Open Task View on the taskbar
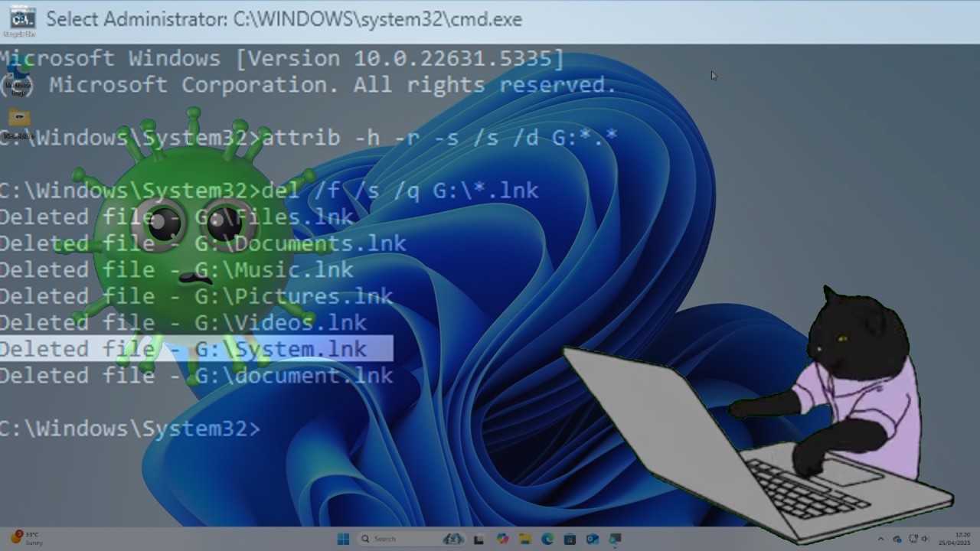980x551 pixels. tap(479, 539)
